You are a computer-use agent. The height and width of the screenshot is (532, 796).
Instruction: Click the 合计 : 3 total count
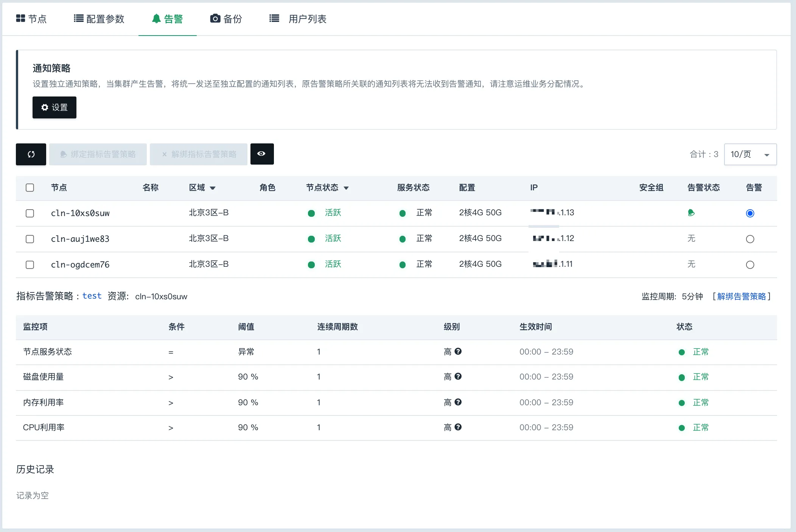click(704, 154)
